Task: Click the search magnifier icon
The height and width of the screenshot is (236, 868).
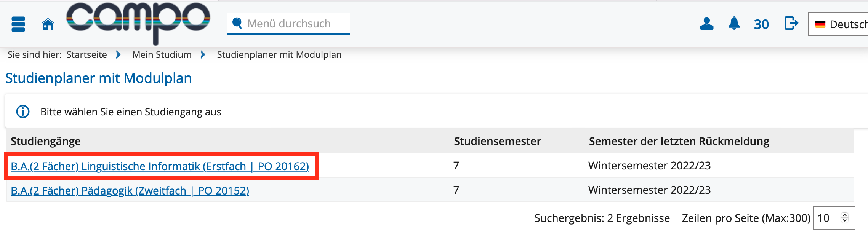Action: point(237,23)
